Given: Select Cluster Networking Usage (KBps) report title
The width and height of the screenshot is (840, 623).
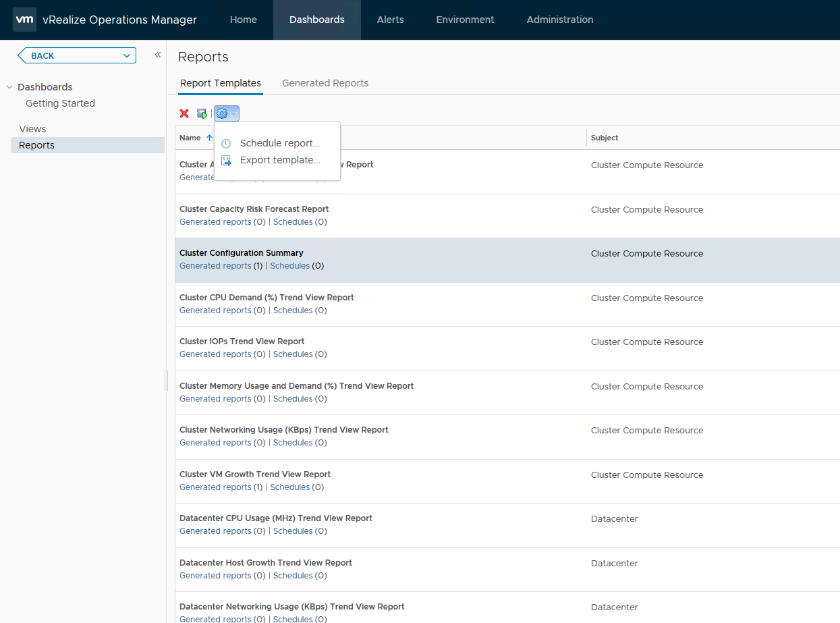Looking at the screenshot, I should tap(284, 430).
